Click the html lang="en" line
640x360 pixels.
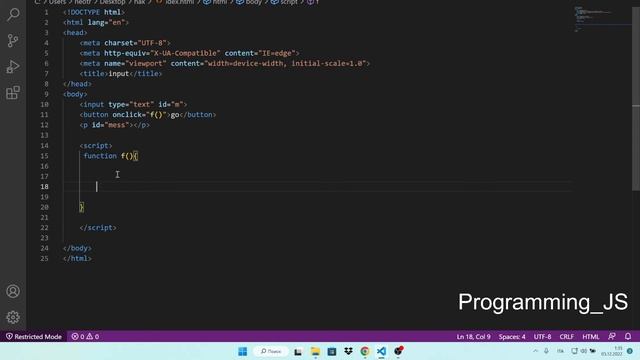point(96,22)
